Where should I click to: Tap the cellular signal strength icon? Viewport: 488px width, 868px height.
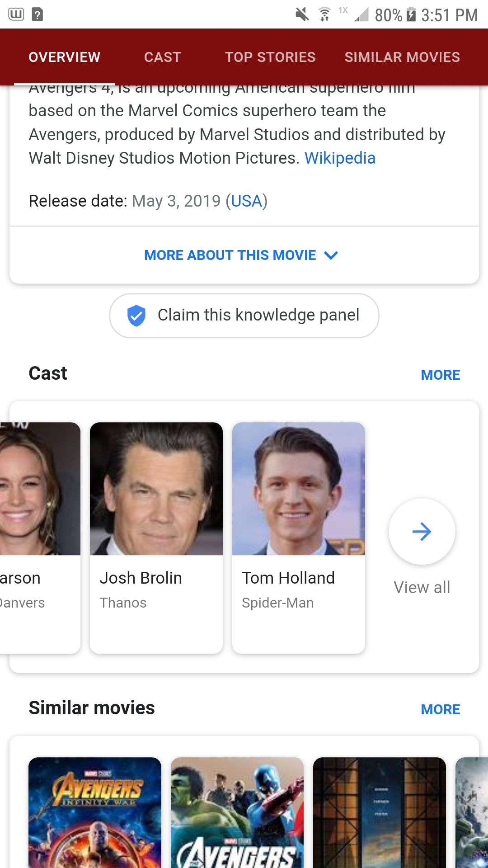[x=361, y=15]
